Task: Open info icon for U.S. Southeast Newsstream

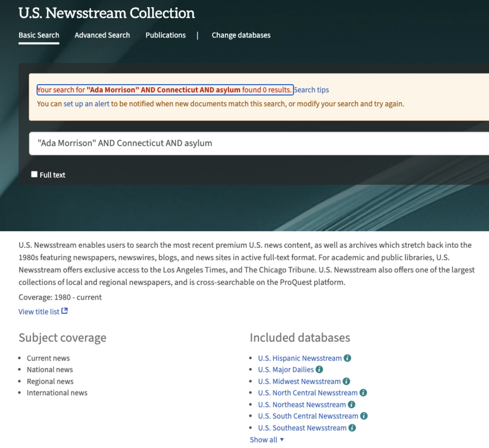Action: click(x=353, y=428)
